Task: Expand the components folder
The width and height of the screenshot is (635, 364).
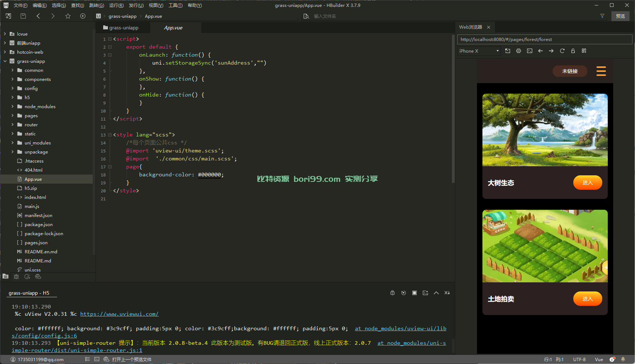Action: (x=12, y=79)
